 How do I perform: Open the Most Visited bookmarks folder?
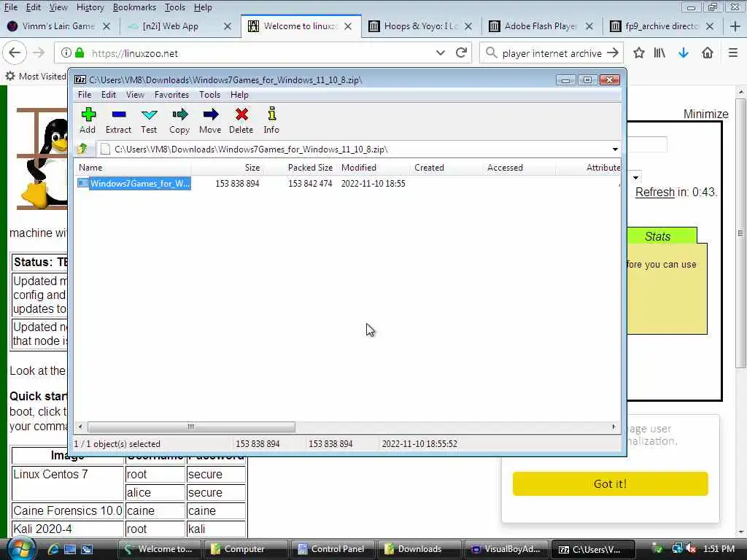[x=36, y=76]
